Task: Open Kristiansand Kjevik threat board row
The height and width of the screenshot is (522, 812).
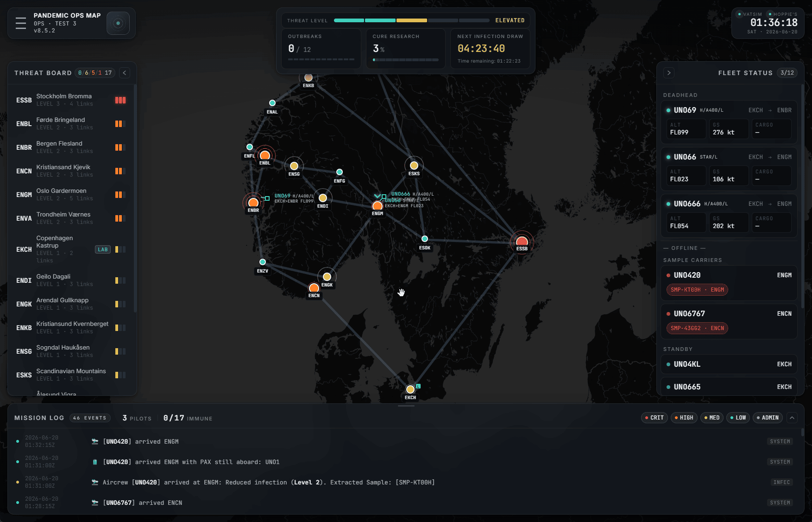Action: coord(71,171)
